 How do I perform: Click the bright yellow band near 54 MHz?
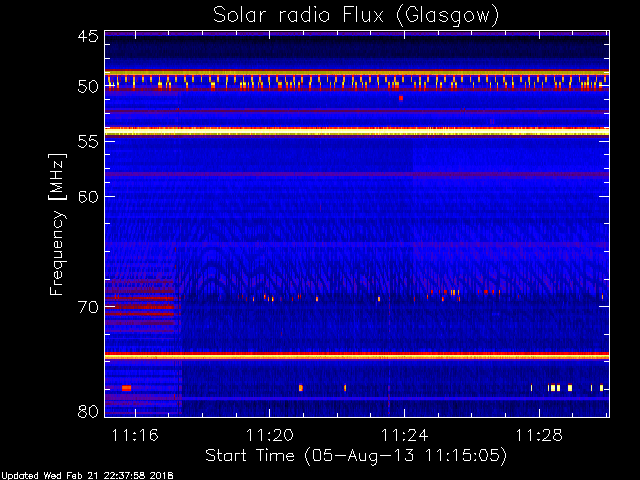357,131
